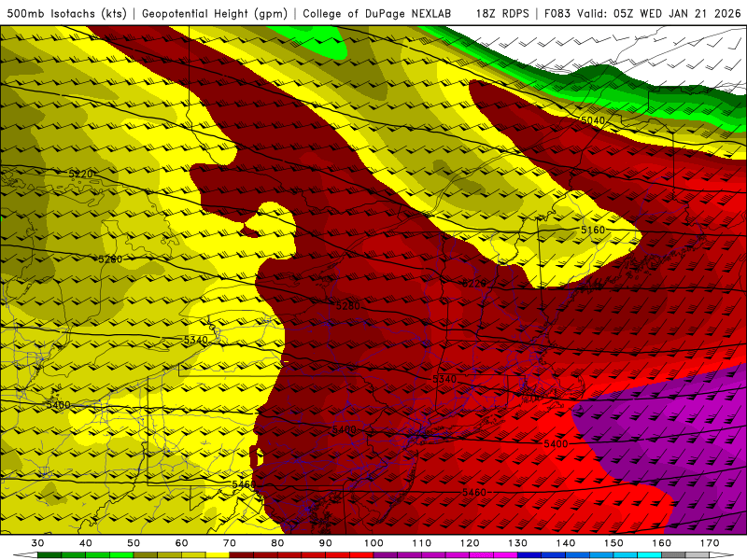Click the legend value 30
747x560 pixels.
[37, 543]
